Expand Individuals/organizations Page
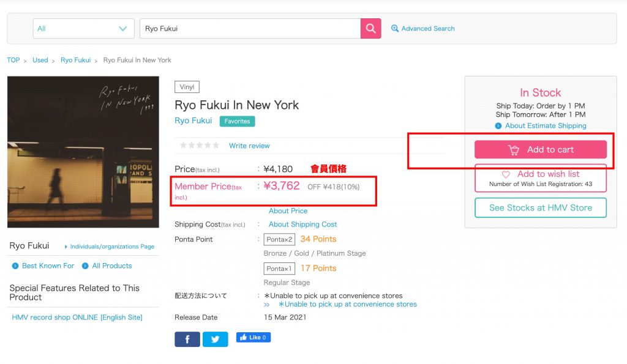Image resolution: width=627 pixels, height=364 pixels. [x=111, y=247]
